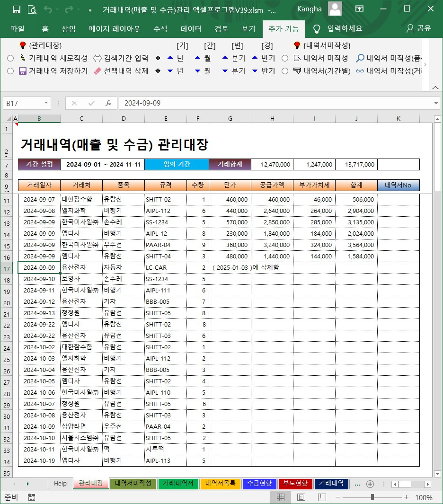Click the zoom slider handle
This screenshot has width=443, height=504.
pos(372,497)
